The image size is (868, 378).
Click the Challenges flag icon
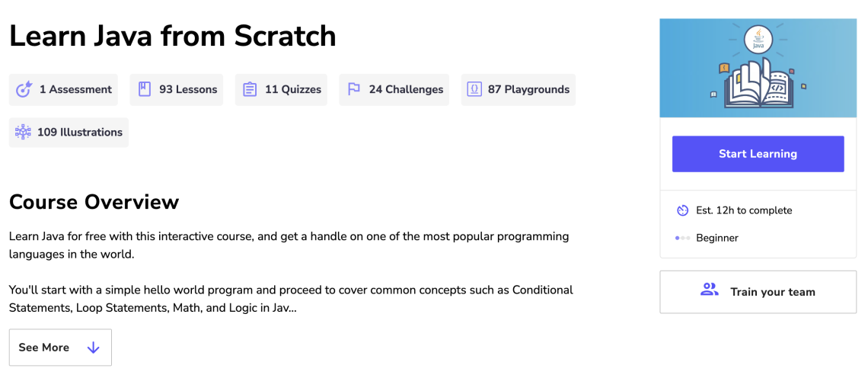pos(354,89)
